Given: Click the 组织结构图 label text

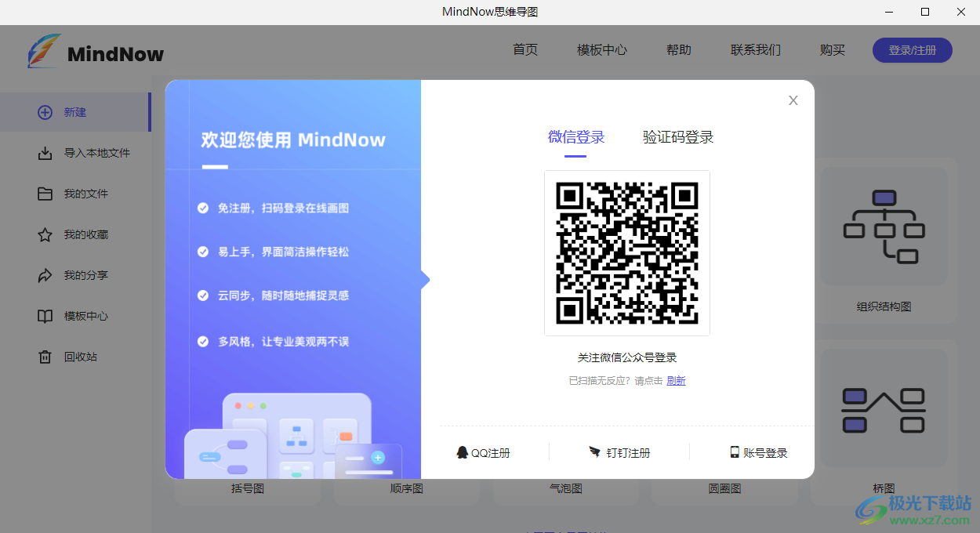Looking at the screenshot, I should tap(884, 306).
